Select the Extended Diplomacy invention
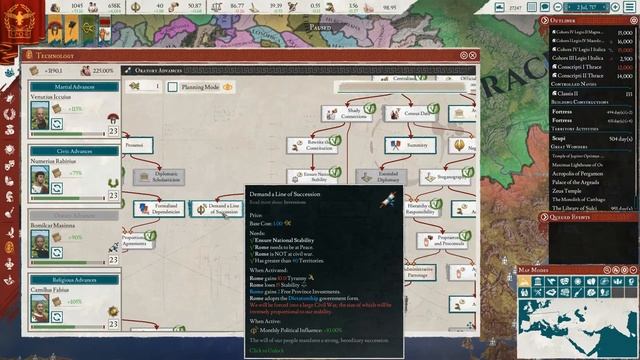This screenshot has width=640, height=360. [381, 177]
